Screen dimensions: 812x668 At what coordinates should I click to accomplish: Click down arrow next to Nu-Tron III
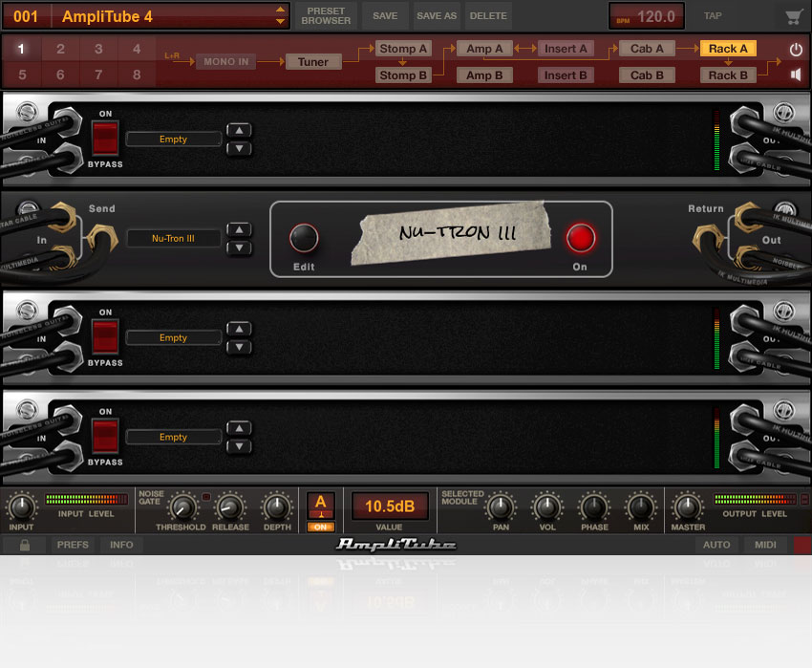[x=239, y=248]
